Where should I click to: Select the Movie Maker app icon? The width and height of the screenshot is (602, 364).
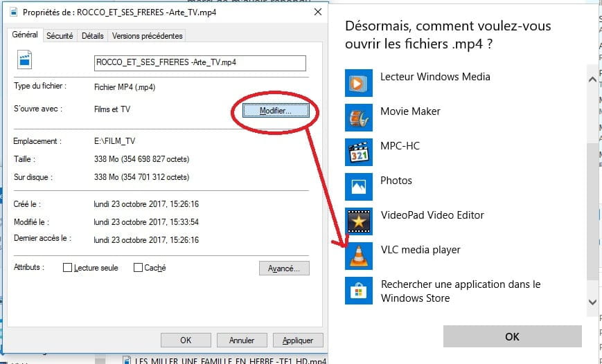(x=359, y=118)
